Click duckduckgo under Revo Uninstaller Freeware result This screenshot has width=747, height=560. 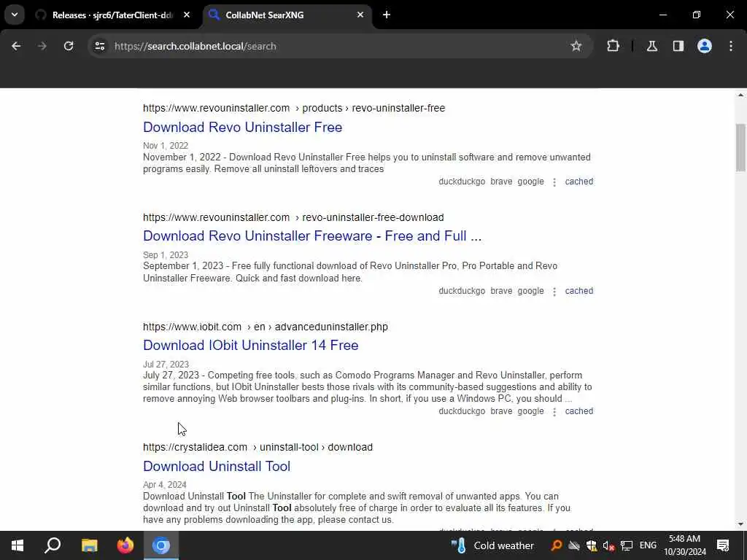pyautogui.click(x=462, y=291)
